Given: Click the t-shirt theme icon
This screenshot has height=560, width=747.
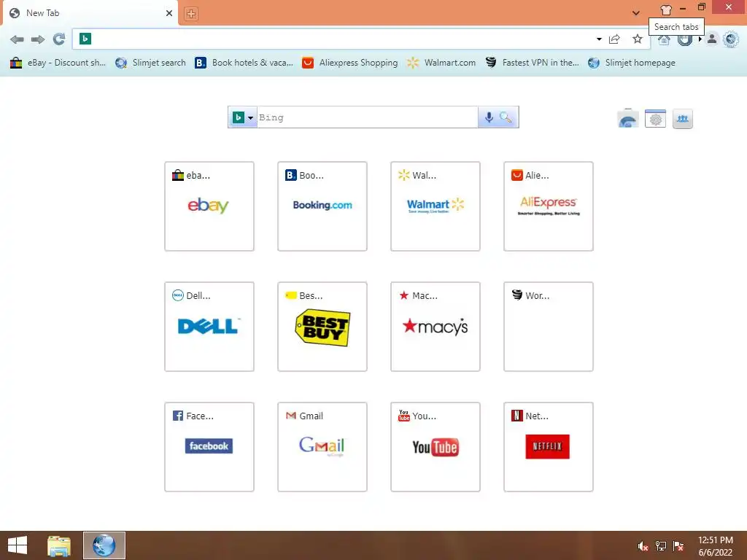Looking at the screenshot, I should (x=666, y=10).
